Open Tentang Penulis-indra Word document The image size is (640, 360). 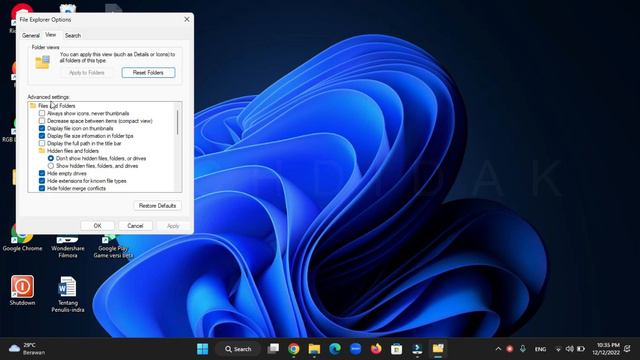pos(68,294)
